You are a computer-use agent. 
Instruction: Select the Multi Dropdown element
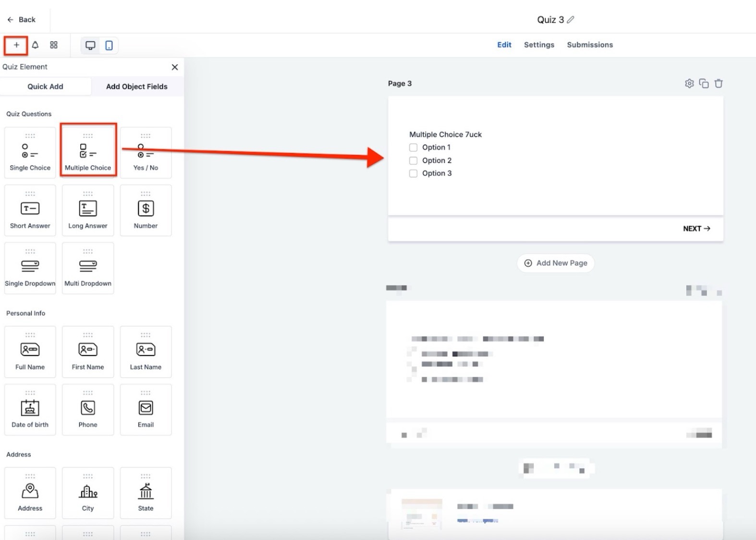pos(88,268)
